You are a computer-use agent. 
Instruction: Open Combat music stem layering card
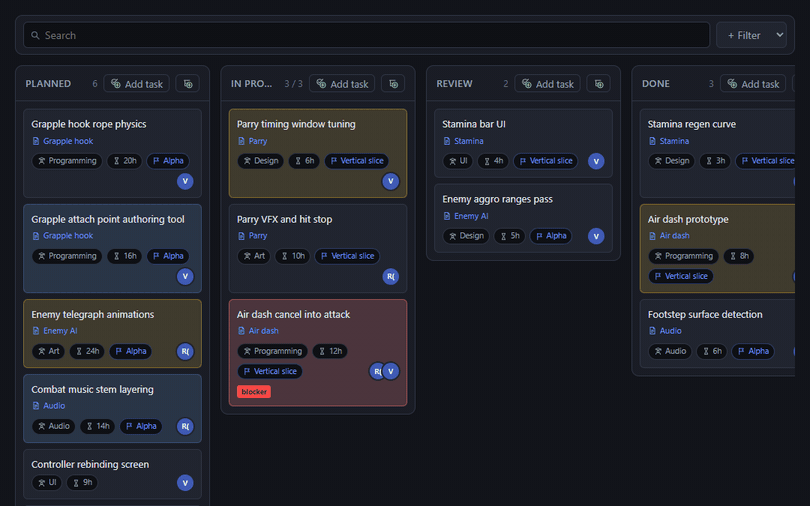coord(112,408)
